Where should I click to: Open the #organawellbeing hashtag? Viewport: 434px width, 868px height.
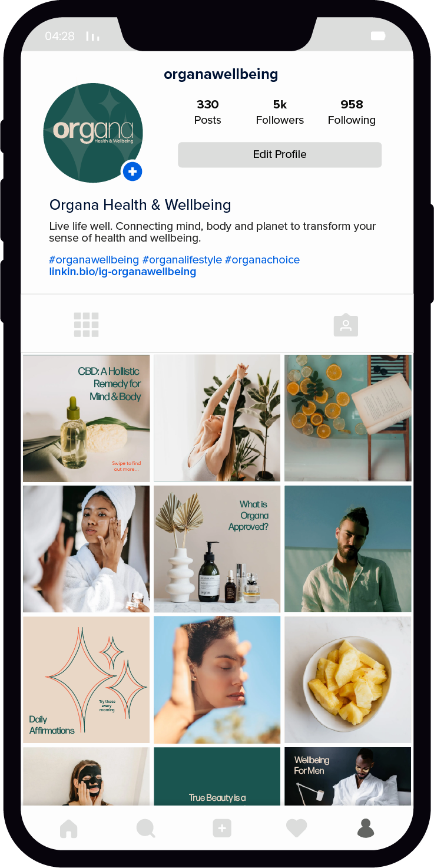click(94, 260)
